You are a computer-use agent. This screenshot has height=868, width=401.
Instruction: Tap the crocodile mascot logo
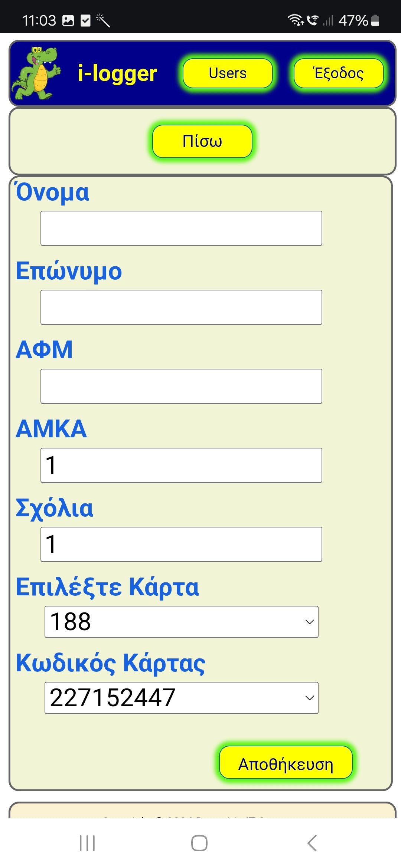pyautogui.click(x=36, y=73)
